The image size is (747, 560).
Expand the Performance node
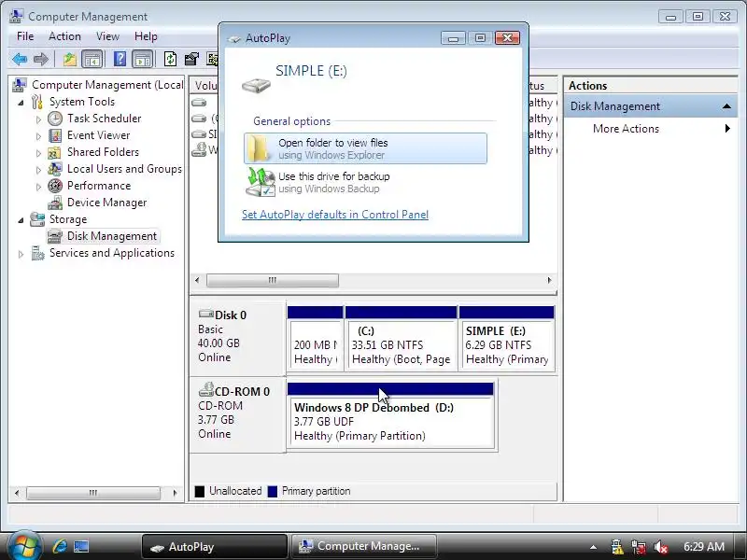coord(38,187)
